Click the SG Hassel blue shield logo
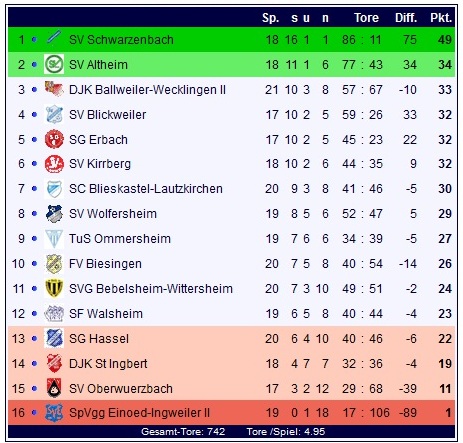Viewport: 463px width, 443px height. 54,338
